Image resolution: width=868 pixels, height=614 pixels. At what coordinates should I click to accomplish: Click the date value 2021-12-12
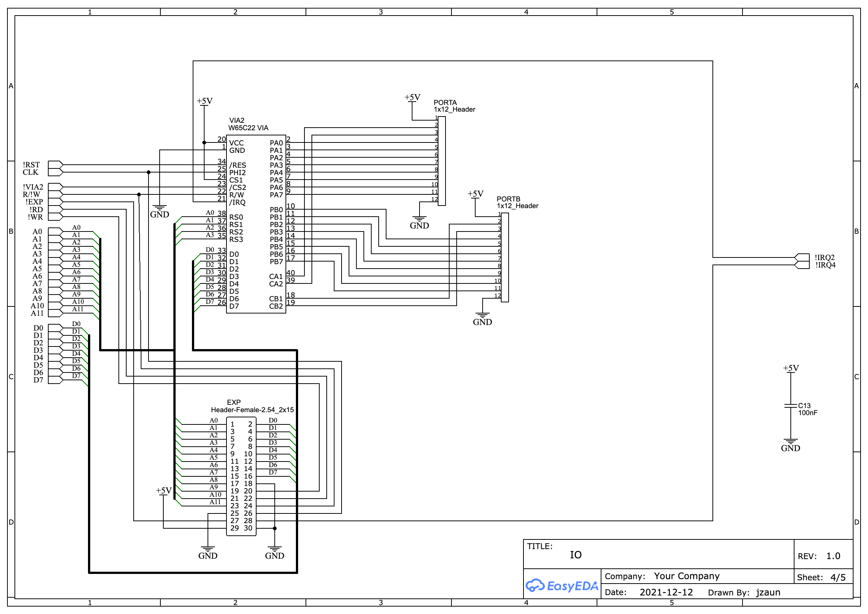click(x=666, y=592)
